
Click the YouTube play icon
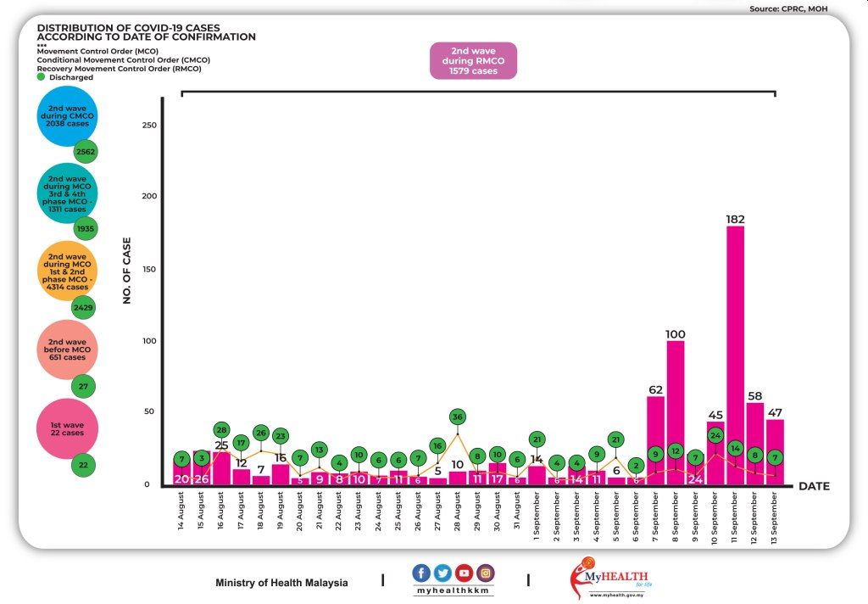pos(464,573)
